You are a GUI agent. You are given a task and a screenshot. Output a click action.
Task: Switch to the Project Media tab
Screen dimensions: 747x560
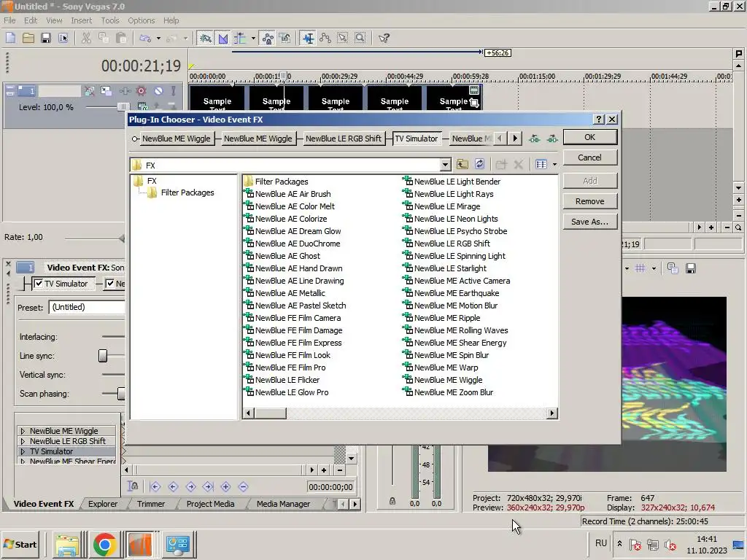tap(210, 504)
